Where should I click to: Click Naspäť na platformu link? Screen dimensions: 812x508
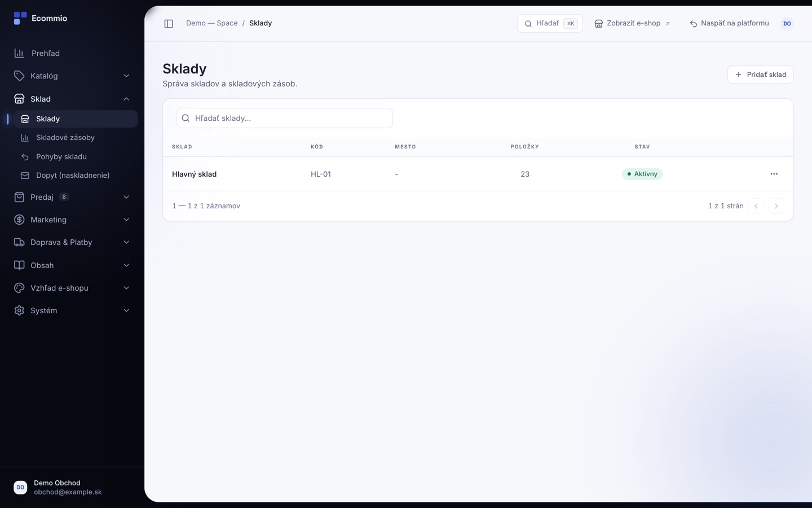pos(729,23)
